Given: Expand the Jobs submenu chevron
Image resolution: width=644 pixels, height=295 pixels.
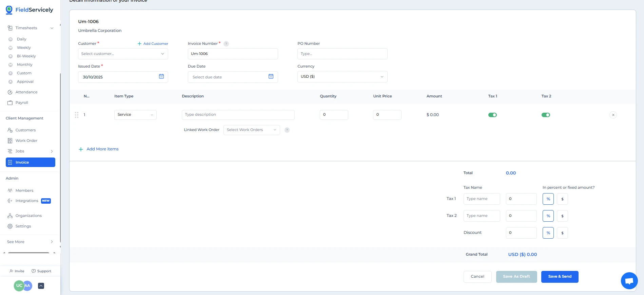Looking at the screenshot, I should (52, 151).
